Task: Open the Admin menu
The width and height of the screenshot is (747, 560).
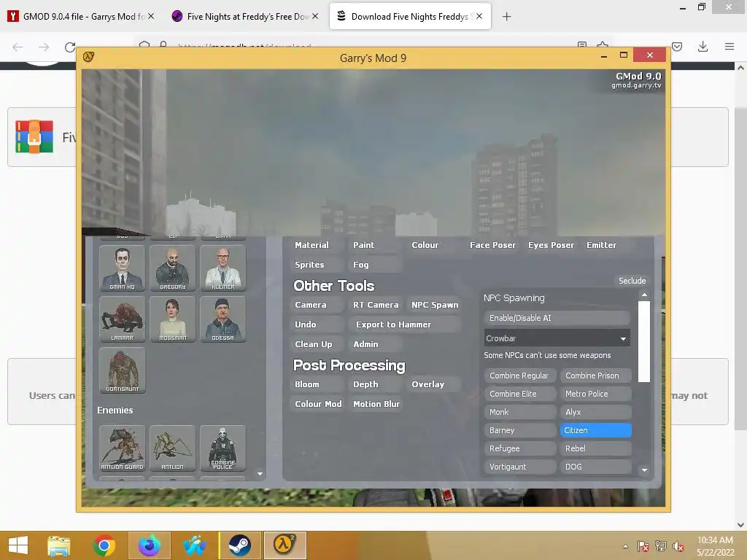Action: pos(374,344)
